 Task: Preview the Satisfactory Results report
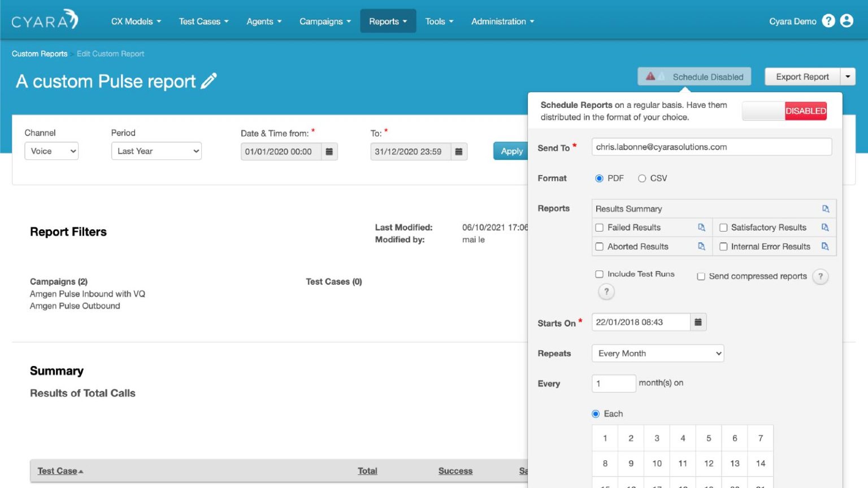[x=825, y=227]
